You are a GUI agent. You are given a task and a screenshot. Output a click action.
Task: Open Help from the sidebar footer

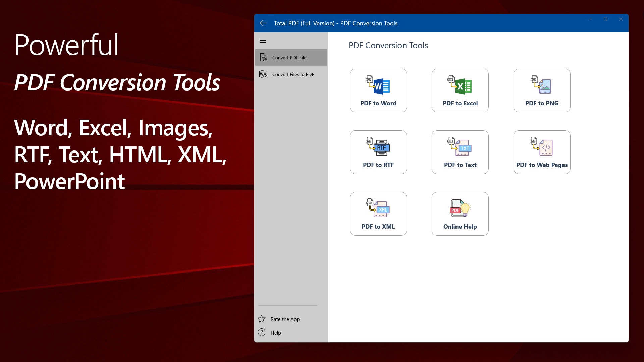click(275, 333)
